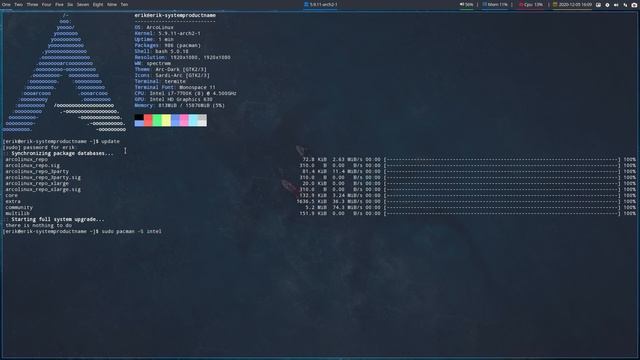The width and height of the screenshot is (640, 360).
Task: Click the 'Mem 11%' readout in the bar
Action: (498, 4)
